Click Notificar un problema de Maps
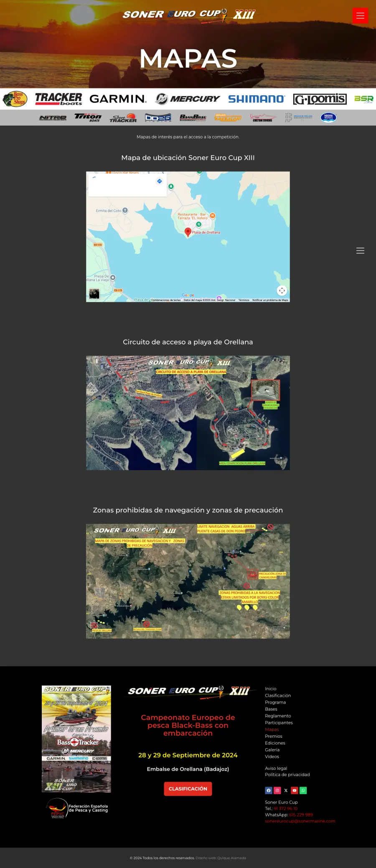 (x=270, y=300)
